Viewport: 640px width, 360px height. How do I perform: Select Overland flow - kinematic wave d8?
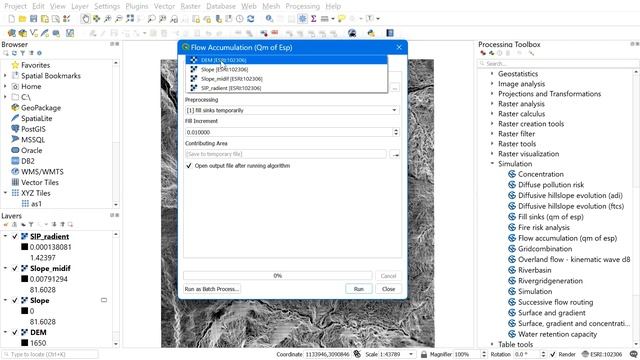point(574,259)
